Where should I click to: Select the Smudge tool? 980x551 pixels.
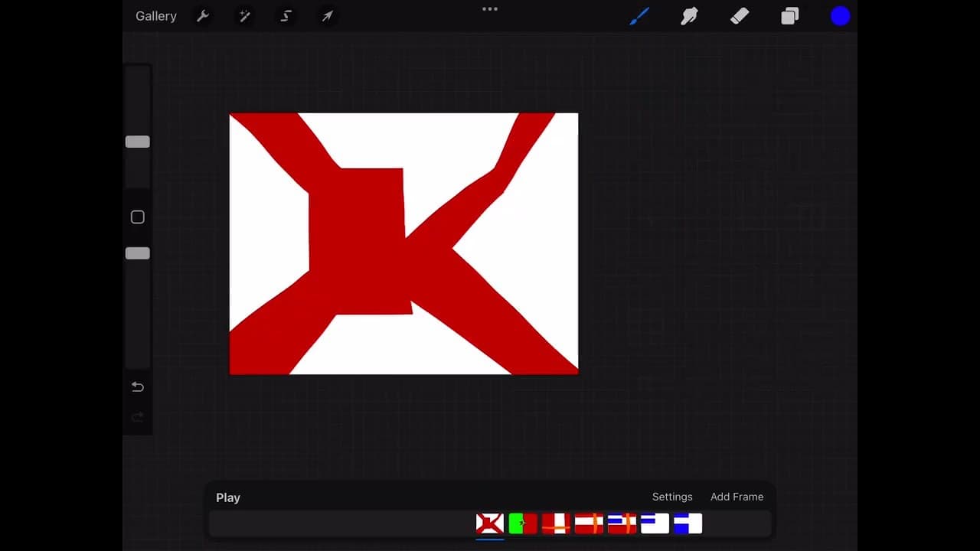(x=689, y=16)
